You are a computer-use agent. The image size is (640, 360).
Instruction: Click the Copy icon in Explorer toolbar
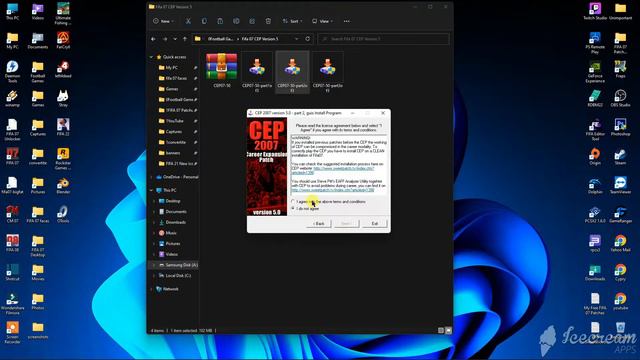pos(204,21)
